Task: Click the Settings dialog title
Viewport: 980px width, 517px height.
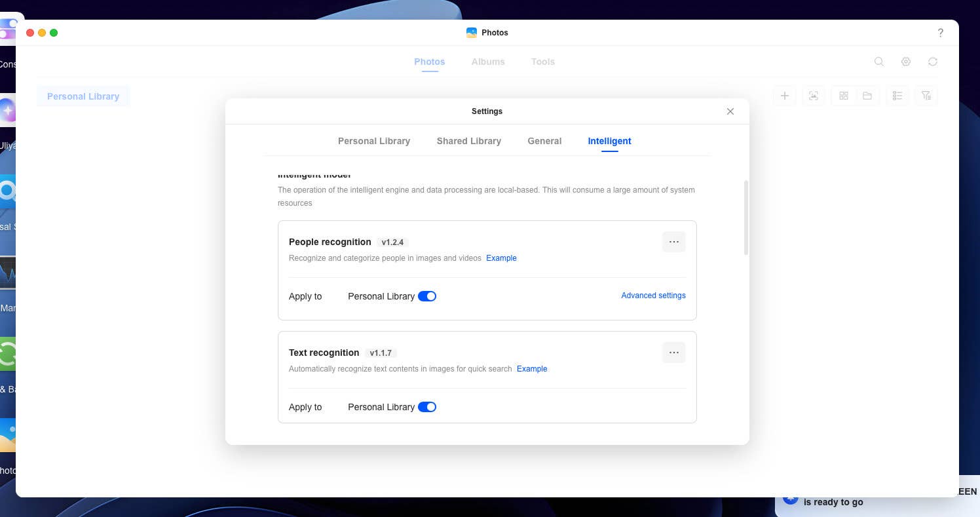Action: (487, 111)
